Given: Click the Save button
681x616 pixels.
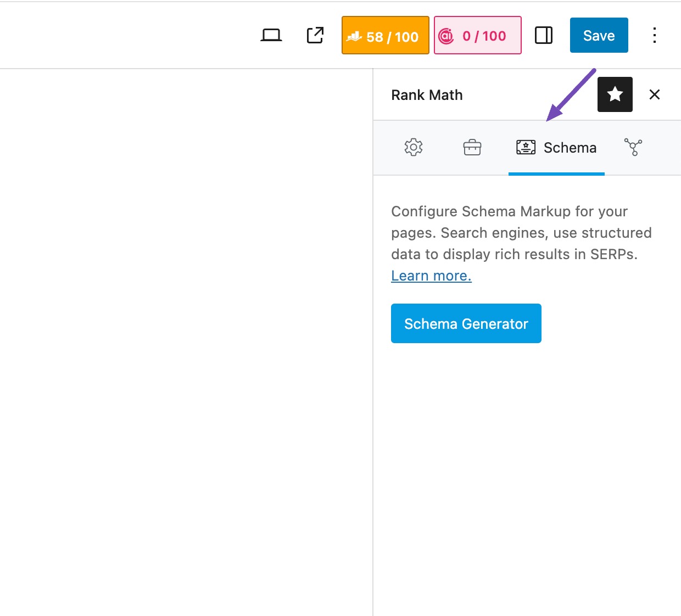Looking at the screenshot, I should pos(599,36).
